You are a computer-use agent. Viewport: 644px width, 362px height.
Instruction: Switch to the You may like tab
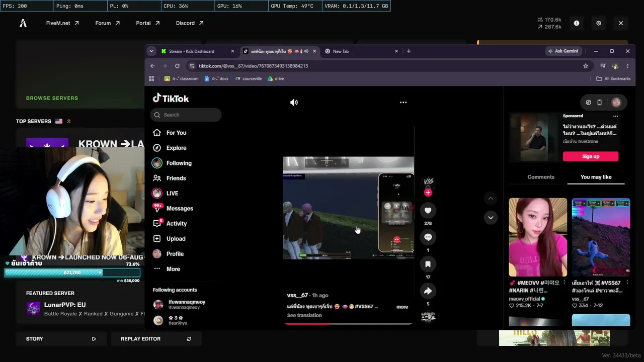(x=596, y=177)
